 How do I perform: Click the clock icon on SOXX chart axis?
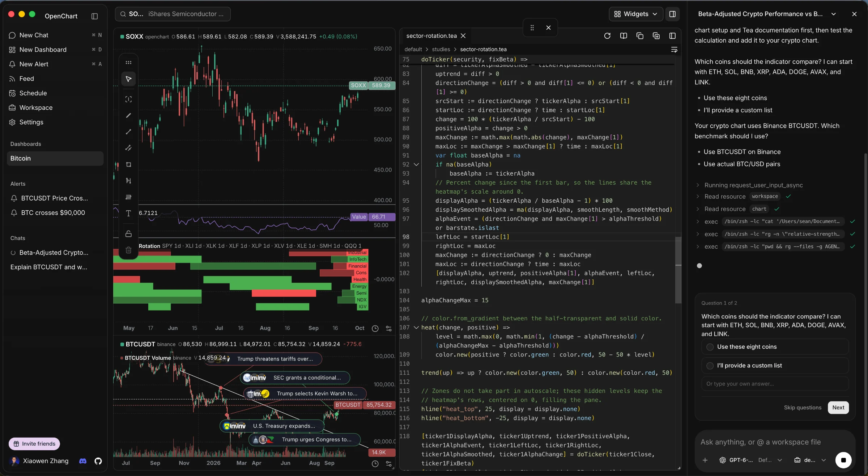click(375, 328)
